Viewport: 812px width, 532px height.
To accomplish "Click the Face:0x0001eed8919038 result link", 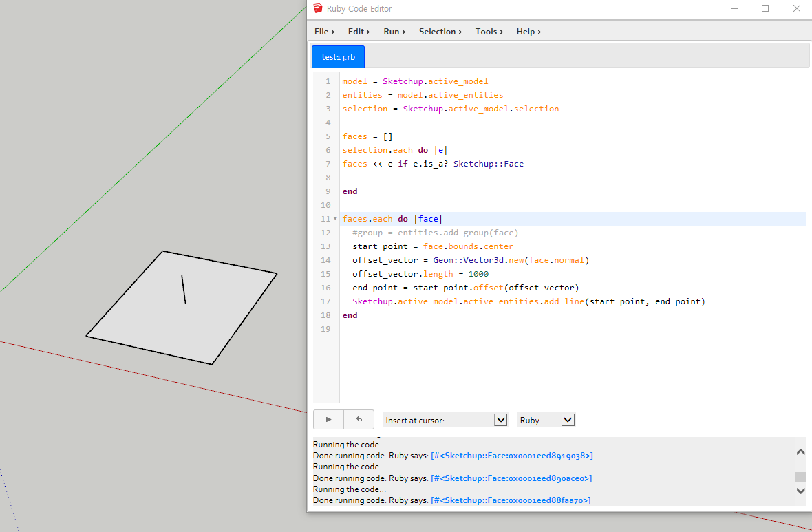I will (x=512, y=456).
